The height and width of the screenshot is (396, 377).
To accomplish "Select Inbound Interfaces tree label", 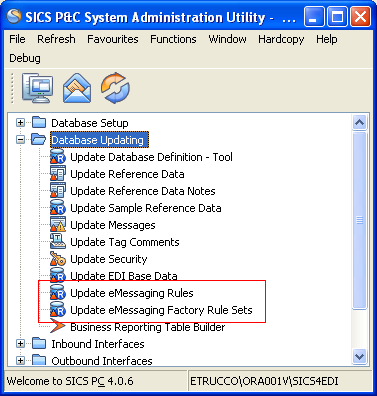I will coord(98,344).
